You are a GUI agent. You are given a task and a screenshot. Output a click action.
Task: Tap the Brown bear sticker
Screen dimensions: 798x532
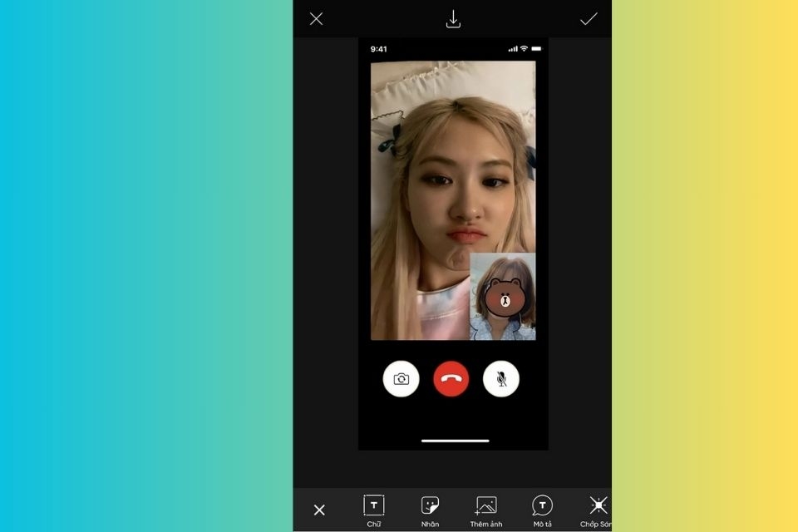pyautogui.click(x=504, y=297)
